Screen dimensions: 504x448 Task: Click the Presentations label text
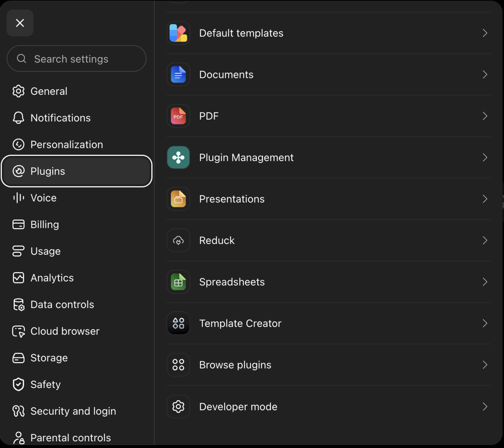click(232, 199)
